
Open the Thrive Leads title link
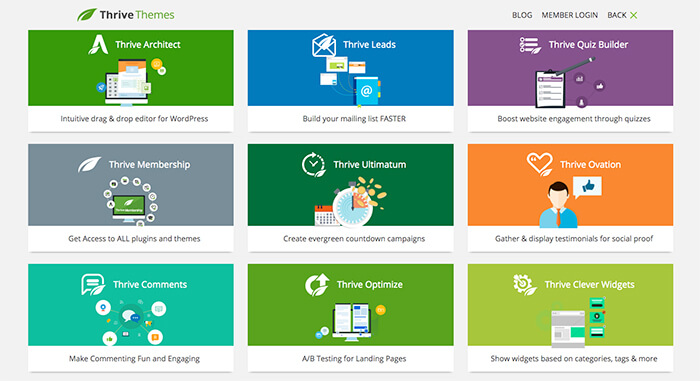[x=369, y=45]
